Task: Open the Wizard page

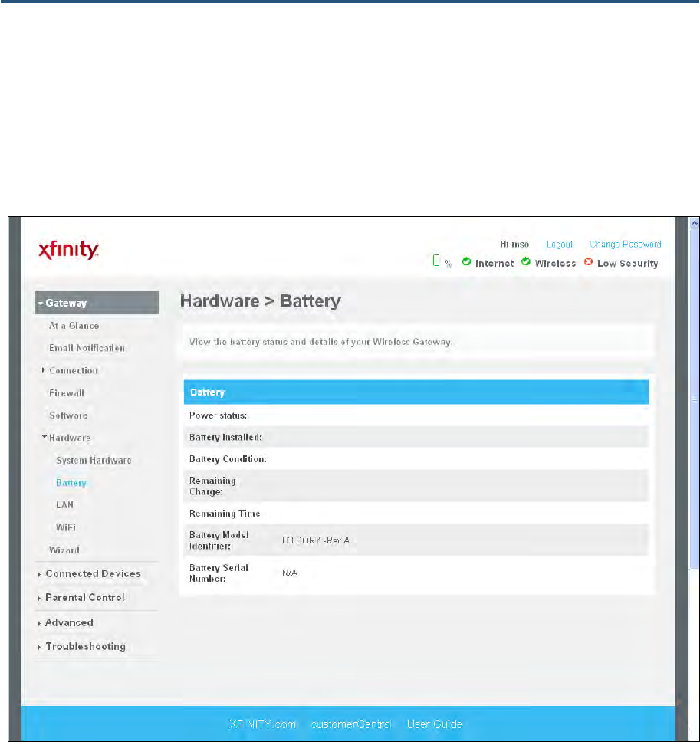Action: (x=64, y=550)
